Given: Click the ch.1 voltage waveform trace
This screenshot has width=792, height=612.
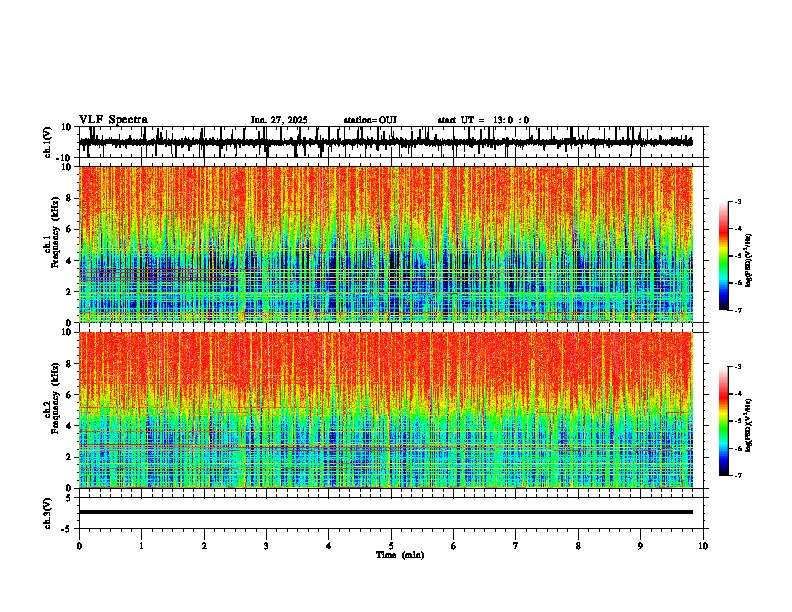Looking at the screenshot, I should 386,142.
